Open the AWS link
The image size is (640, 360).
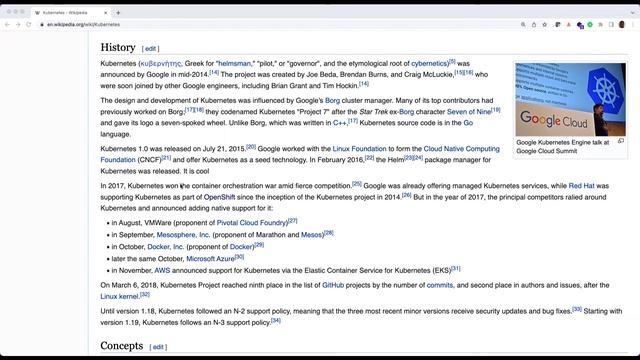162,271
